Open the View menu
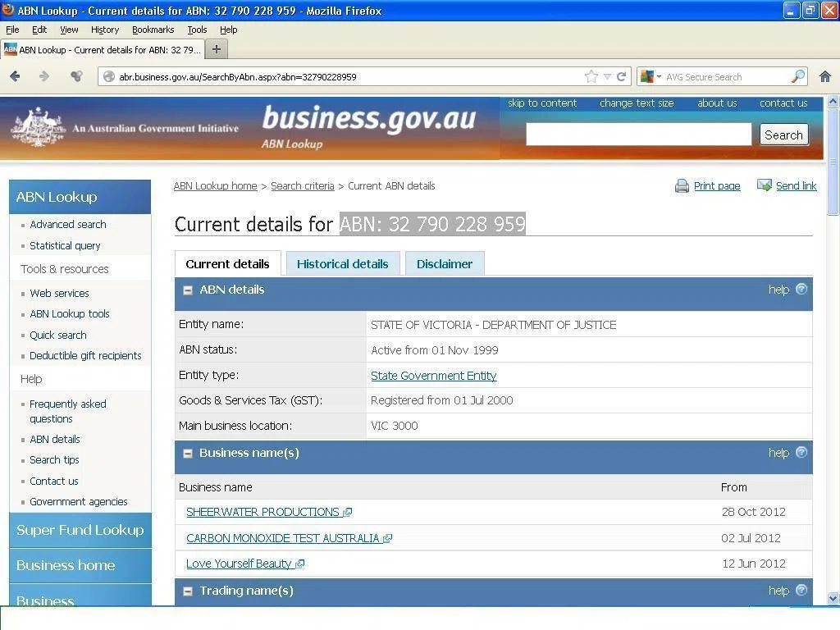This screenshot has width=840, height=630. [69, 30]
